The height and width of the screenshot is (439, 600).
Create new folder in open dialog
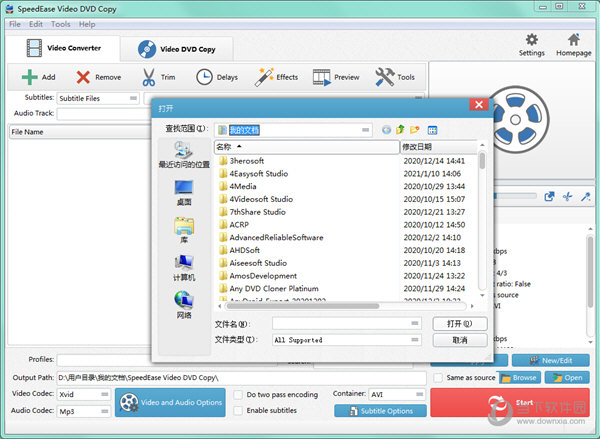click(414, 130)
